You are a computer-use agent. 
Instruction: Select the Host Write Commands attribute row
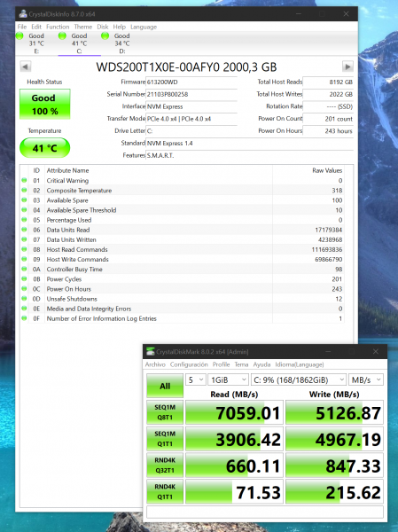tap(183, 259)
